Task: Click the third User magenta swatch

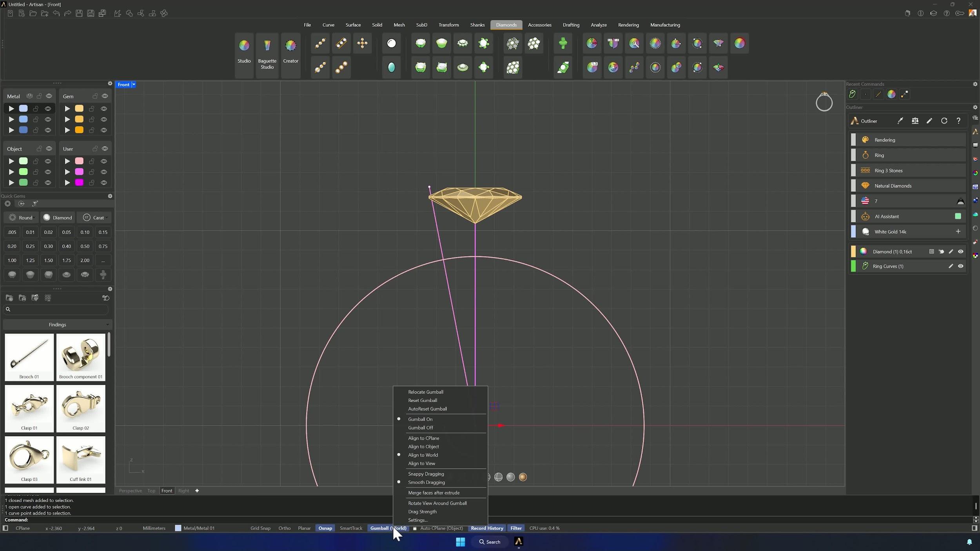Action: click(x=79, y=183)
